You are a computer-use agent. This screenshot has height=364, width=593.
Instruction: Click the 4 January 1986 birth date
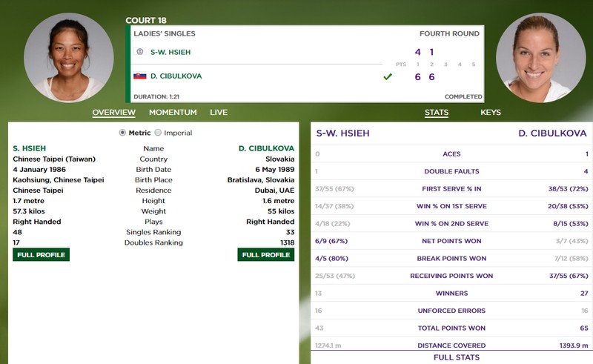tap(39, 170)
